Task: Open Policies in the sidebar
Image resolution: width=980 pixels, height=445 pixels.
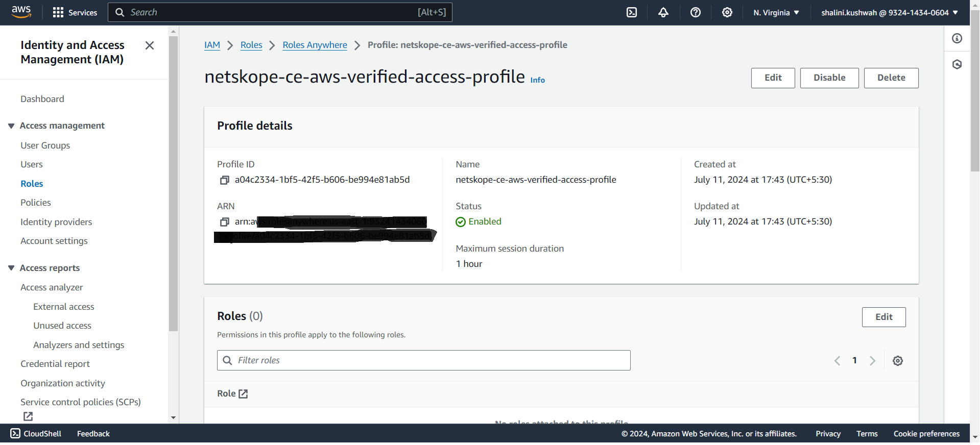Action: point(36,203)
